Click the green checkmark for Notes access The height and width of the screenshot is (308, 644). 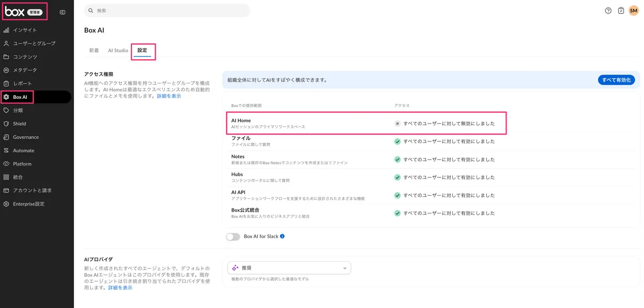(x=397, y=160)
